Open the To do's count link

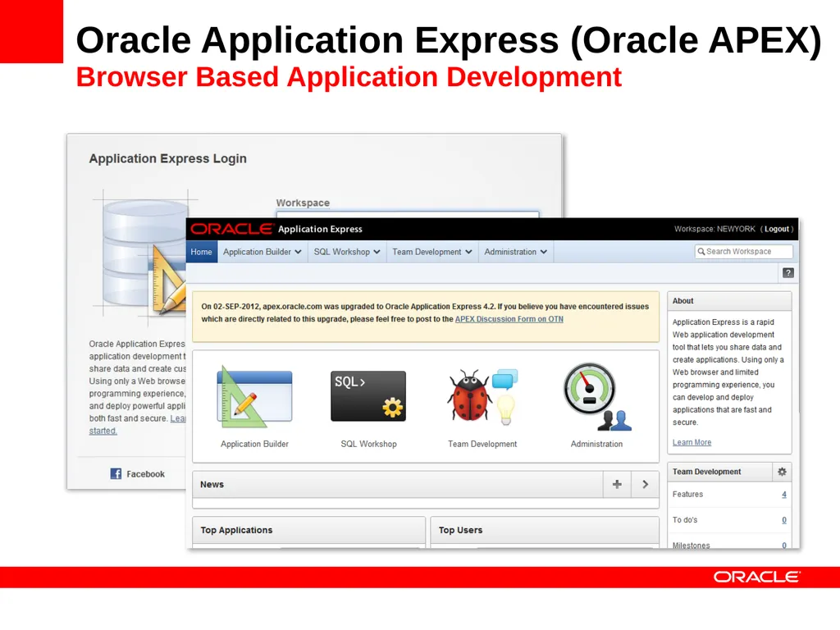pos(783,520)
